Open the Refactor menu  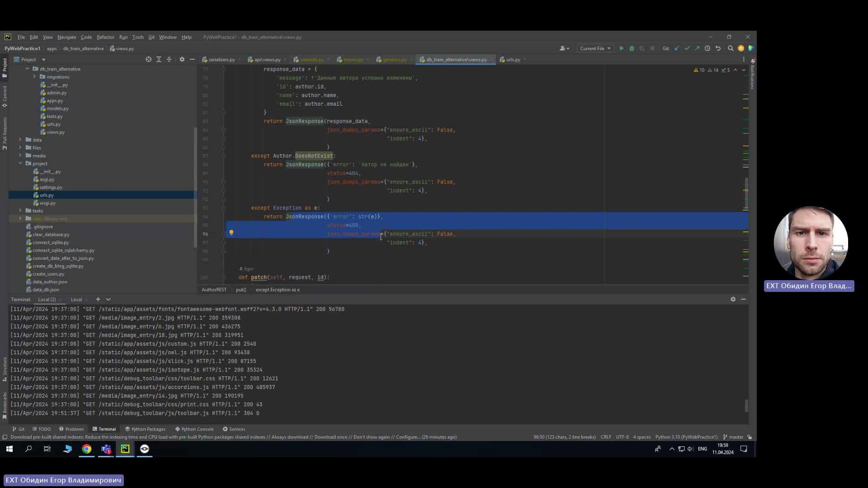click(x=105, y=37)
